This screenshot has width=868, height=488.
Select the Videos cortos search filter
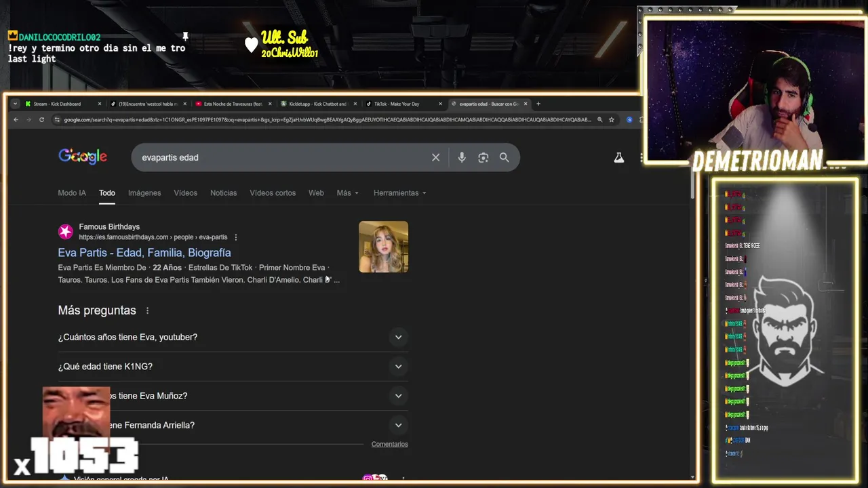(x=273, y=193)
